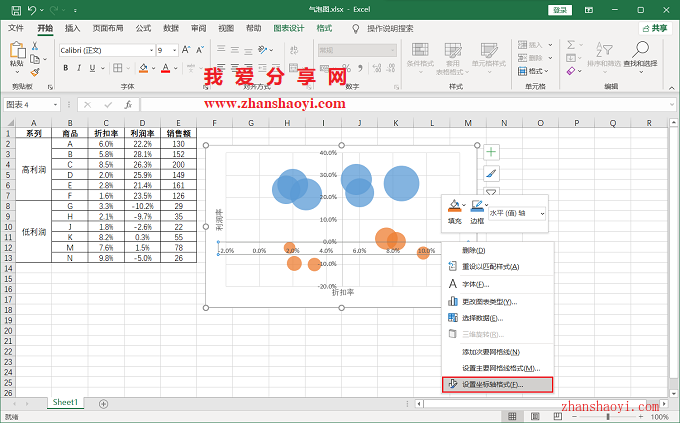
Task: Toggle Italic formatting
Action: click(x=79, y=68)
